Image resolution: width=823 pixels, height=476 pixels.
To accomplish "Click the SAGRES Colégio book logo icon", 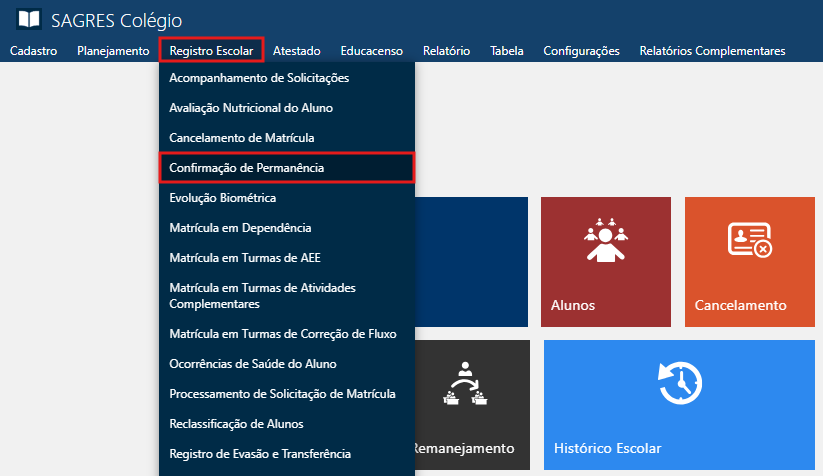I will 29,19.
